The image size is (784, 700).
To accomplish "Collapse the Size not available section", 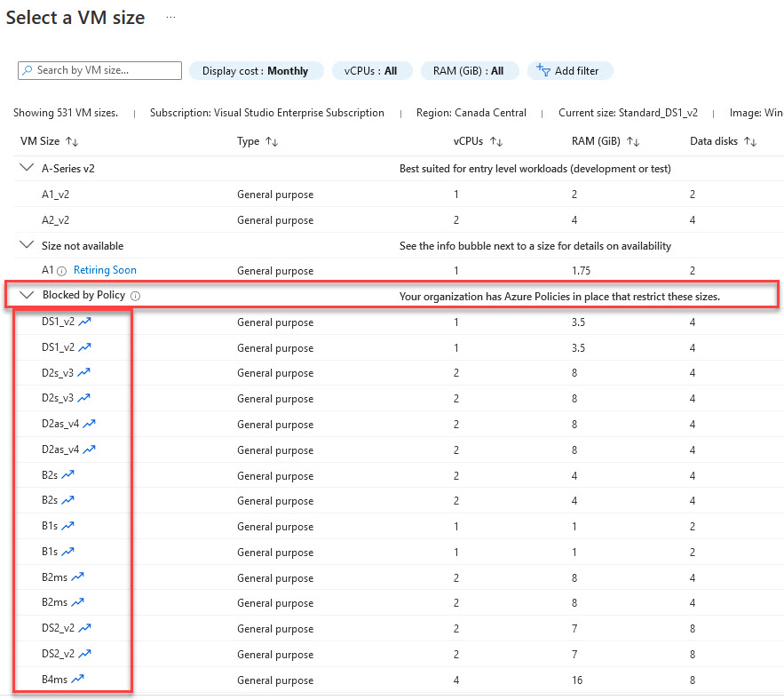I will (26, 245).
